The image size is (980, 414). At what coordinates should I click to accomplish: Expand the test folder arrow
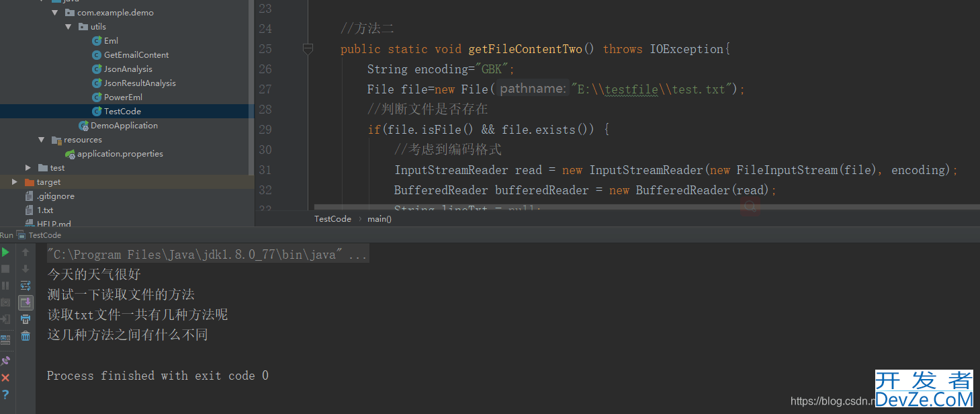coord(28,168)
